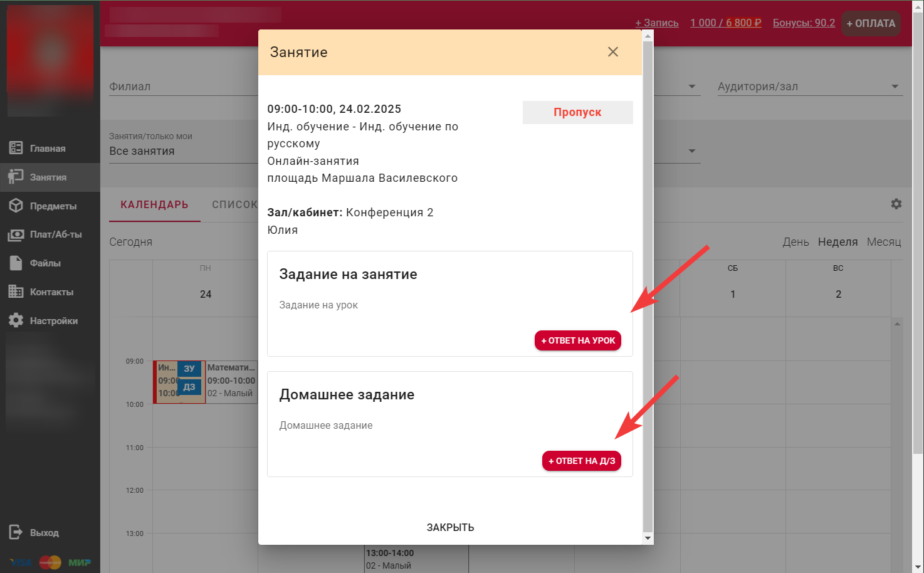
Task: Switch to the Календарь tab
Action: coord(154,205)
